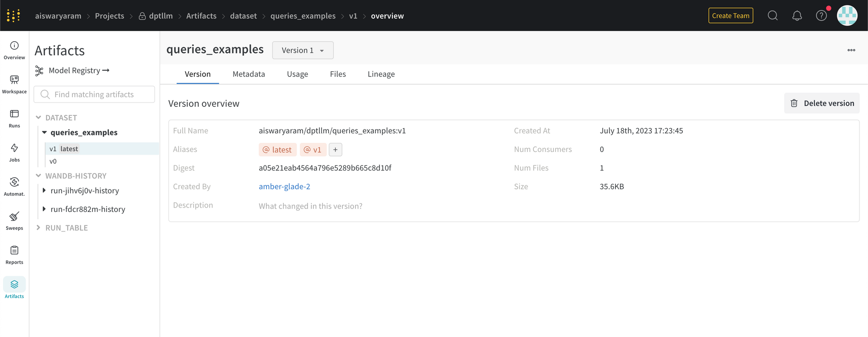Open the help question mark icon
This screenshot has height=337, width=868.
point(821,16)
